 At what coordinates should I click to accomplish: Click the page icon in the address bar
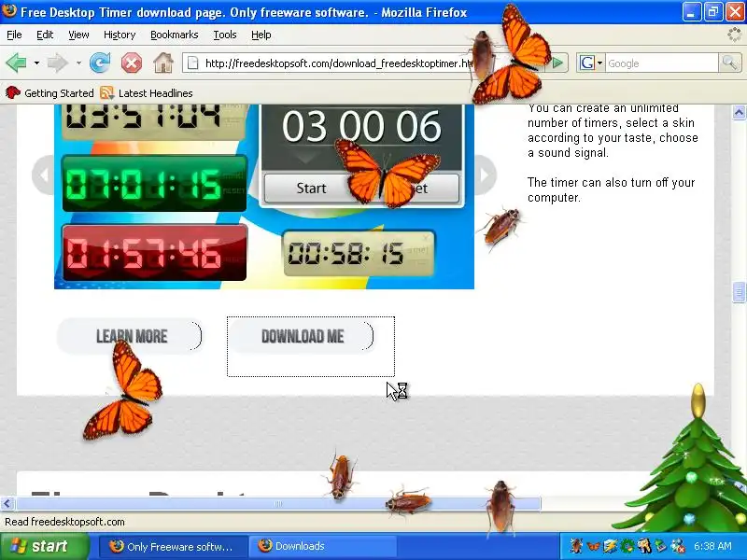pos(193,63)
